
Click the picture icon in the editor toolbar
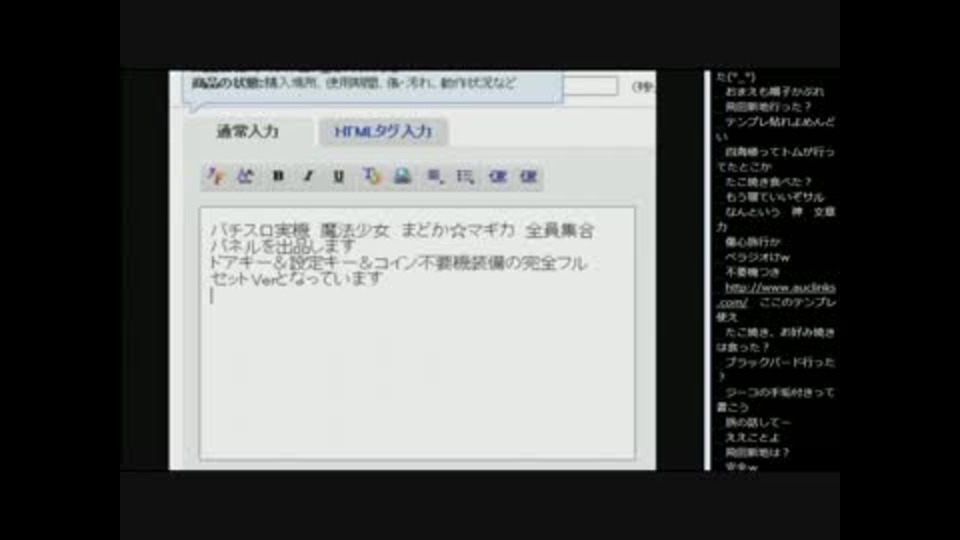[x=402, y=176]
